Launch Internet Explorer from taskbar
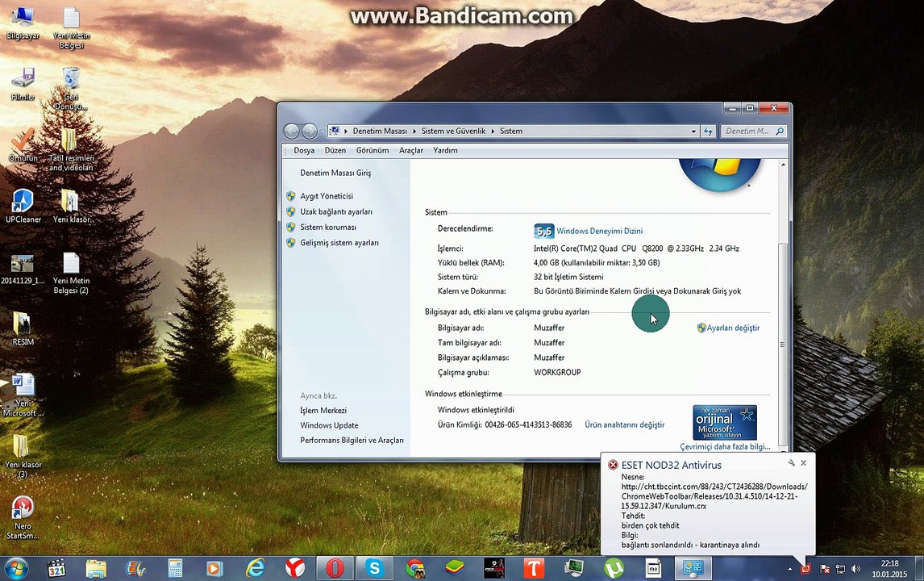This screenshot has height=581, width=924. click(255, 569)
